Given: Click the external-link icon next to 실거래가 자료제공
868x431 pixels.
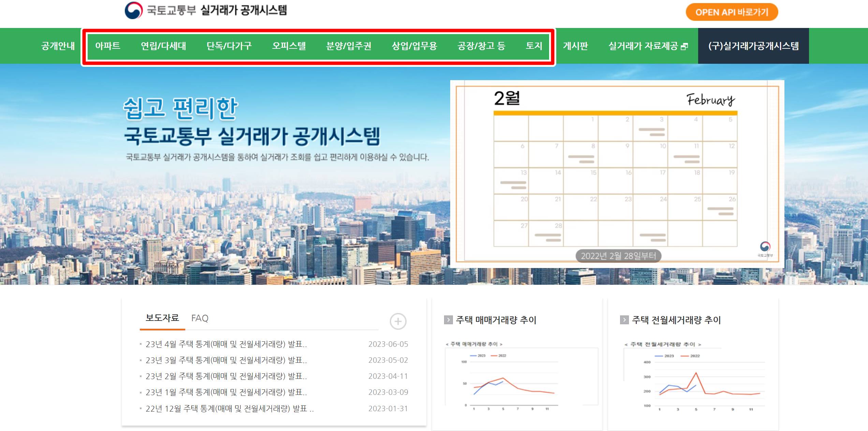Looking at the screenshot, I should [684, 46].
